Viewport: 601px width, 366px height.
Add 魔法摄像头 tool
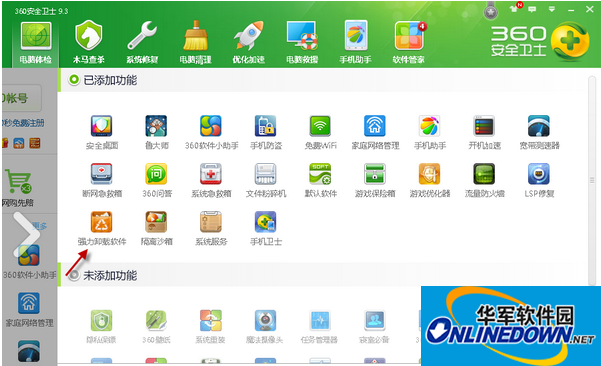coord(265,326)
